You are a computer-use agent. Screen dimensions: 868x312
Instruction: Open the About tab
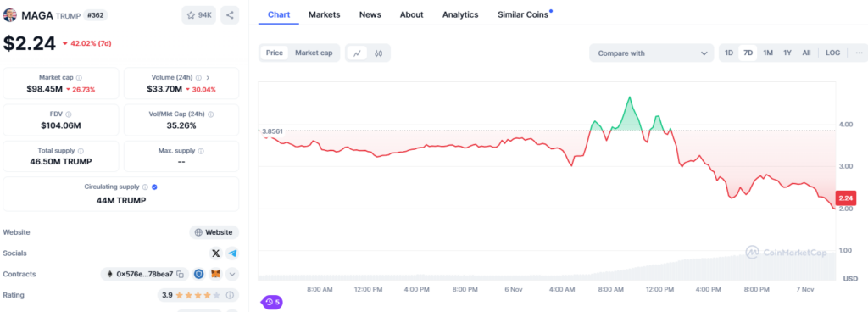(411, 15)
